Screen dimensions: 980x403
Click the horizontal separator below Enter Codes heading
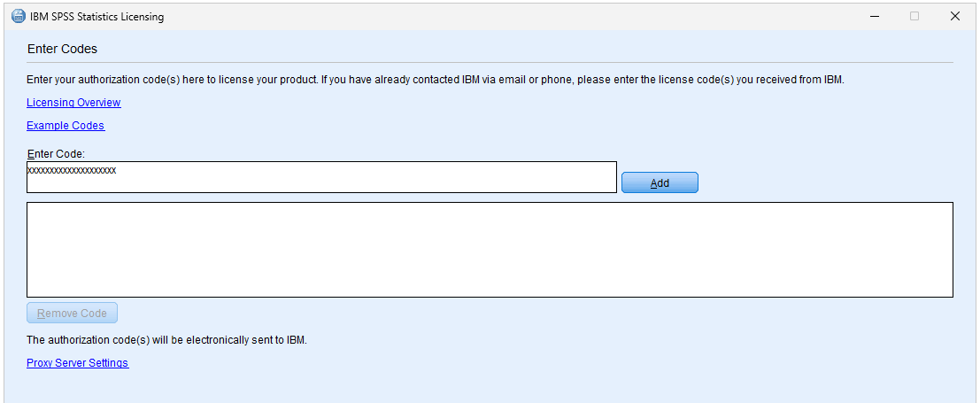490,63
